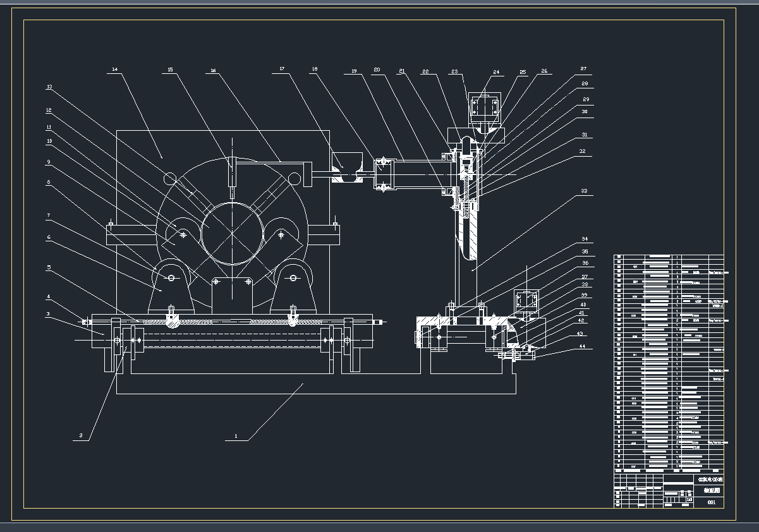Click callout number 23 at top
Screen dimensions: 759x532
[x=454, y=72]
